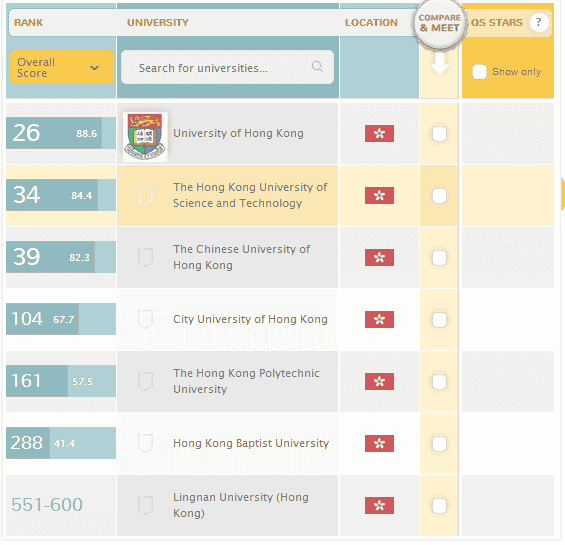Check compare box for University of Hong Kong
This screenshot has height=545, width=565.
(x=439, y=134)
